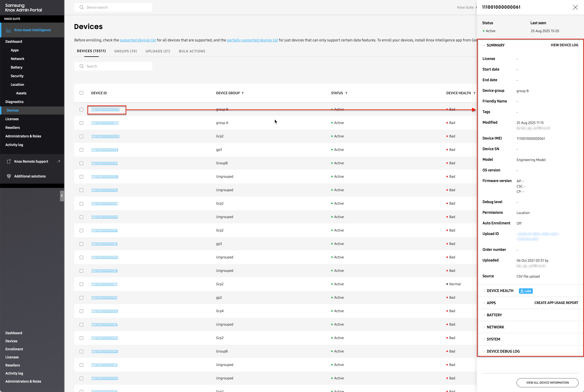Open device ID 111001000000061 link

pos(105,110)
